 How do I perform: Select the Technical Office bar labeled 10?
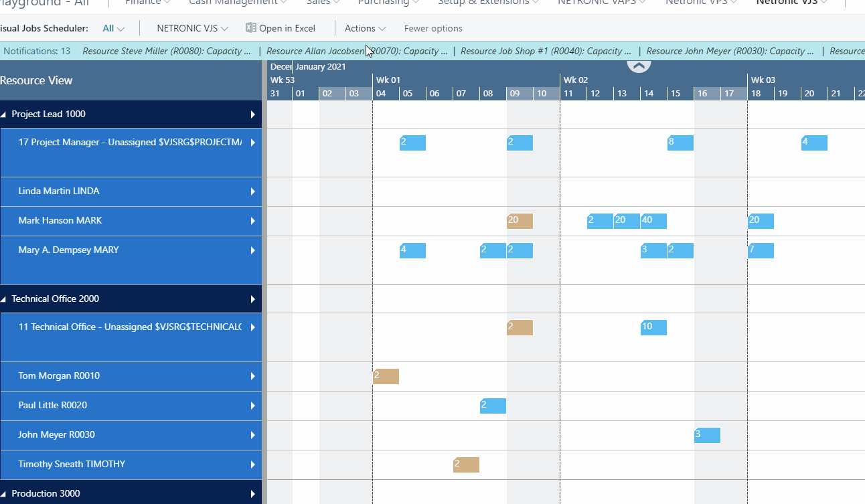coord(653,327)
